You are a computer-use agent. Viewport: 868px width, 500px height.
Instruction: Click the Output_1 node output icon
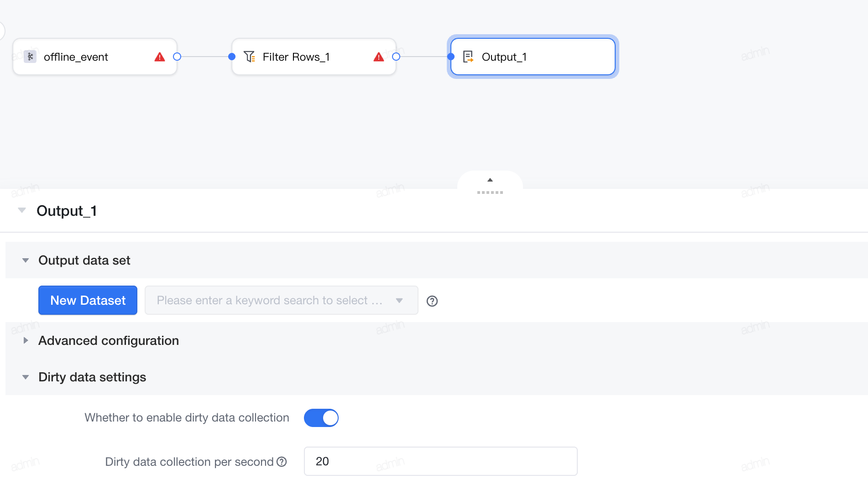click(468, 57)
